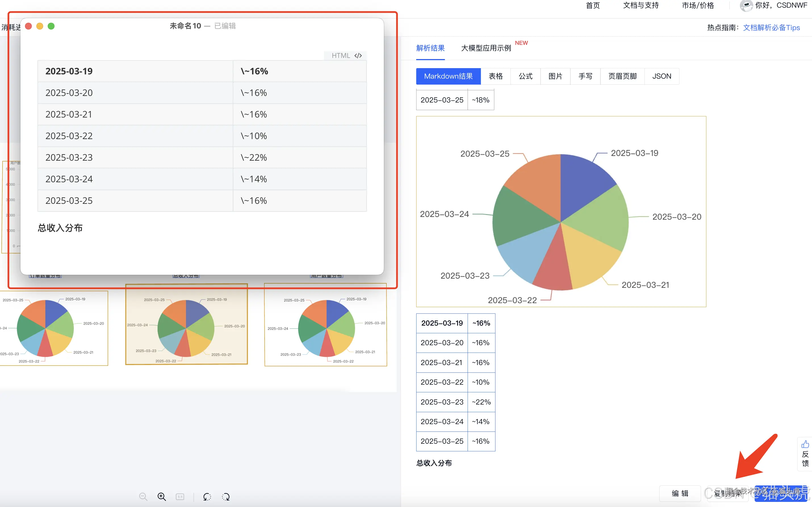
Task: Select the zoom in magnifier icon
Action: [162, 496]
